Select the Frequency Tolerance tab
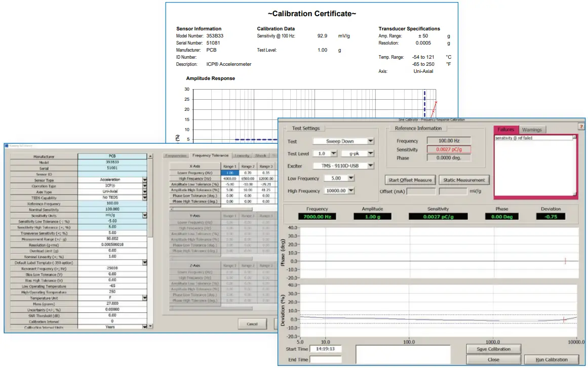 pyautogui.click(x=210, y=155)
